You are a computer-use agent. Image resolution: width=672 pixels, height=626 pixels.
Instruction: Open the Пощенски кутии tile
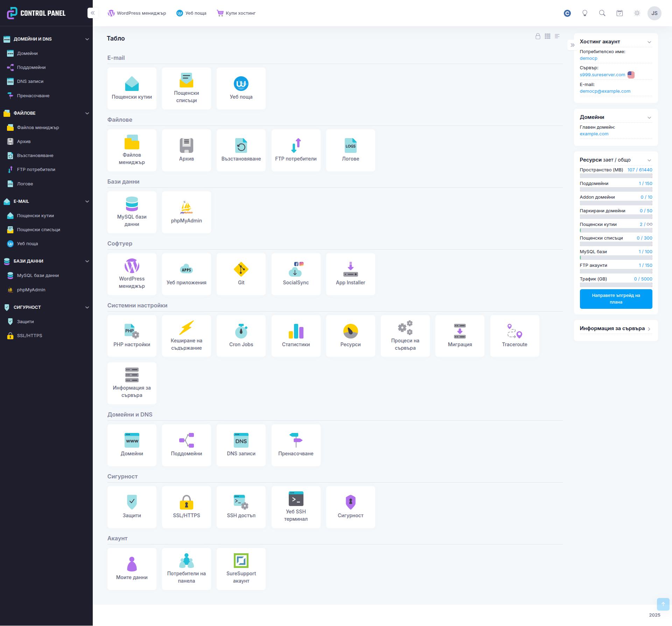click(132, 88)
